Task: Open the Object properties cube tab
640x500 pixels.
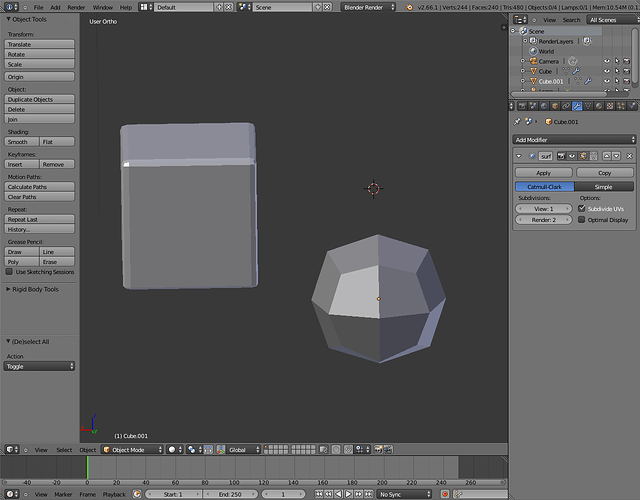Action: coord(555,106)
